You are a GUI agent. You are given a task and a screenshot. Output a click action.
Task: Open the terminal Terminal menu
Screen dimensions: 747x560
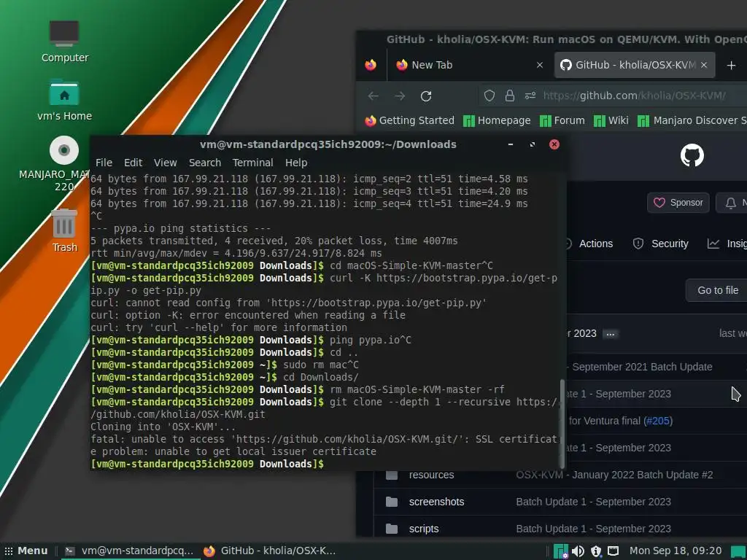[252, 163]
